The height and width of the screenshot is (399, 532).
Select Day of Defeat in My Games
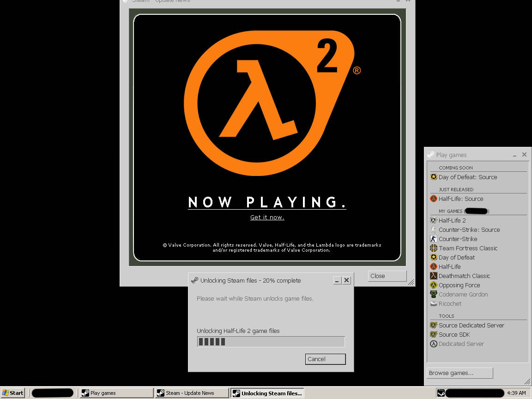point(456,257)
